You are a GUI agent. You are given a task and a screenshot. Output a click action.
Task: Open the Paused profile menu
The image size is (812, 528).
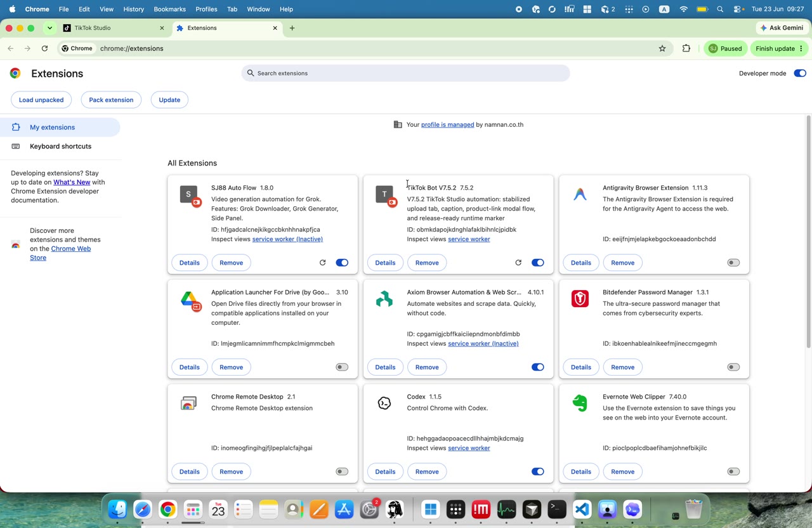pyautogui.click(x=725, y=48)
